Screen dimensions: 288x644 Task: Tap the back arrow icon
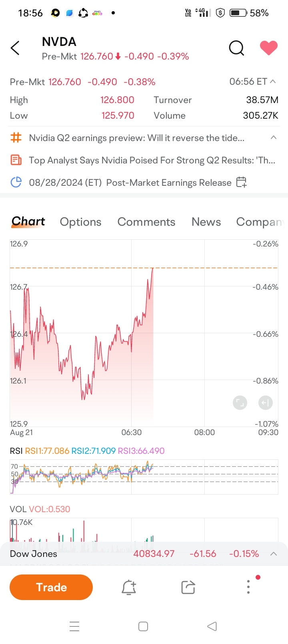(x=15, y=48)
